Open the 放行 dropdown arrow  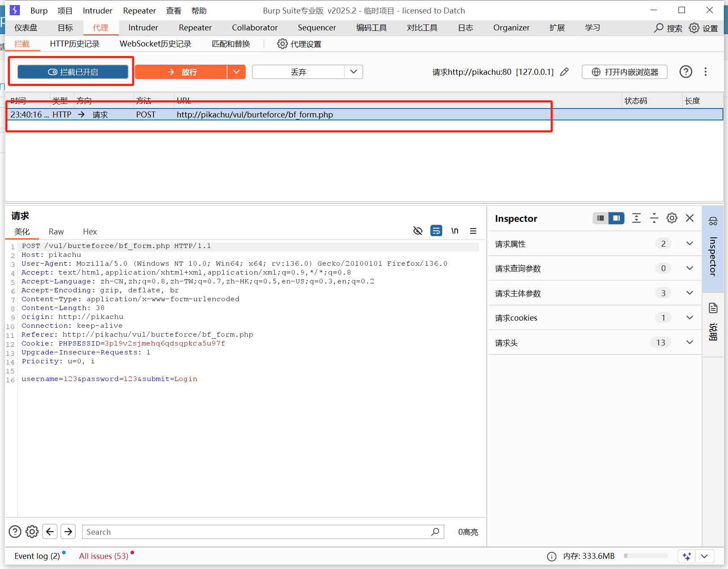(x=236, y=72)
